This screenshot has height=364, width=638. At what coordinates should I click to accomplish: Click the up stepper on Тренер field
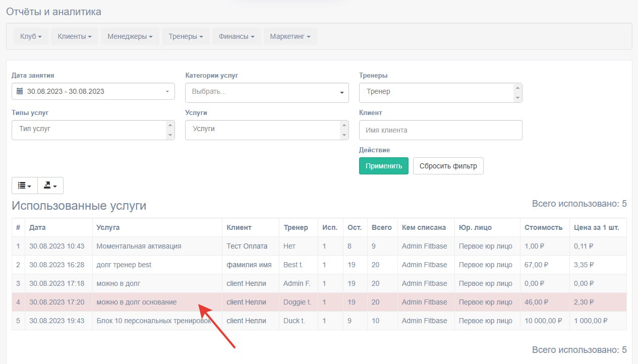518,87
